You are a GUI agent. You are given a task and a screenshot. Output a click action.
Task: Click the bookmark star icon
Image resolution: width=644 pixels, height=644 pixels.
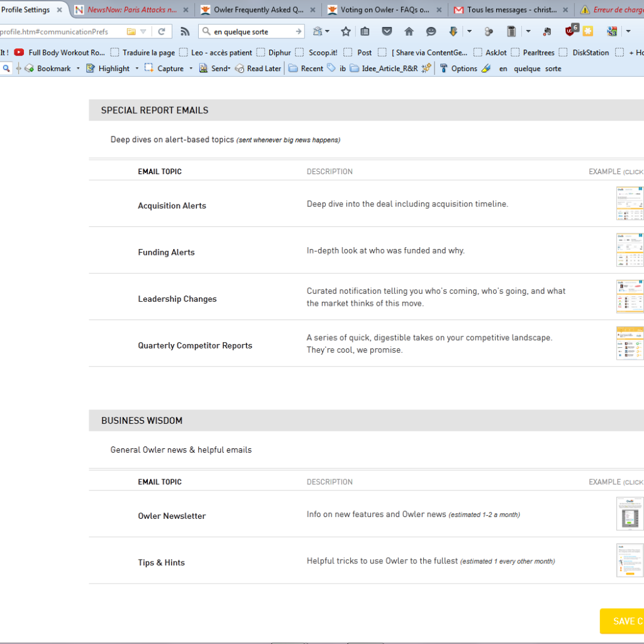click(346, 31)
